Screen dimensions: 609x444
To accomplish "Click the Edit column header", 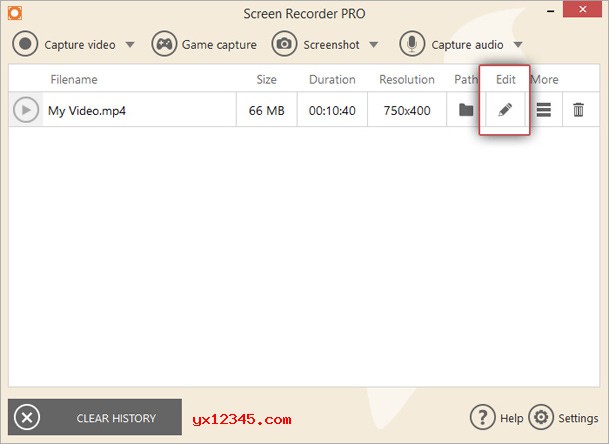I will 505,80.
